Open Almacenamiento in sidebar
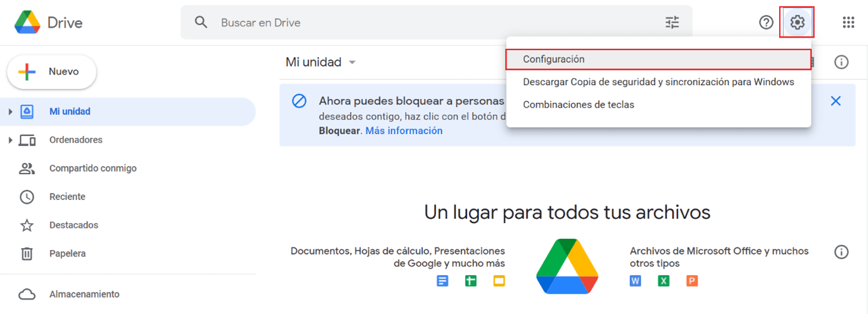The height and width of the screenshot is (314, 868). (x=128, y=294)
